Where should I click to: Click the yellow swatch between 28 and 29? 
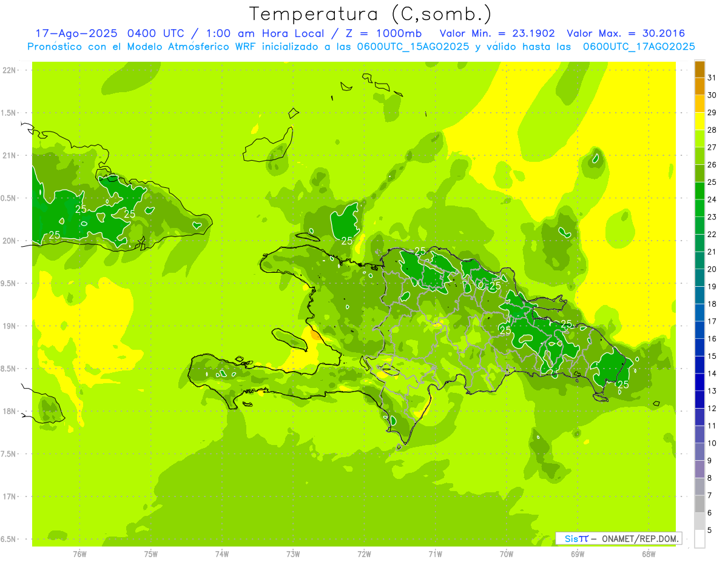(699, 121)
